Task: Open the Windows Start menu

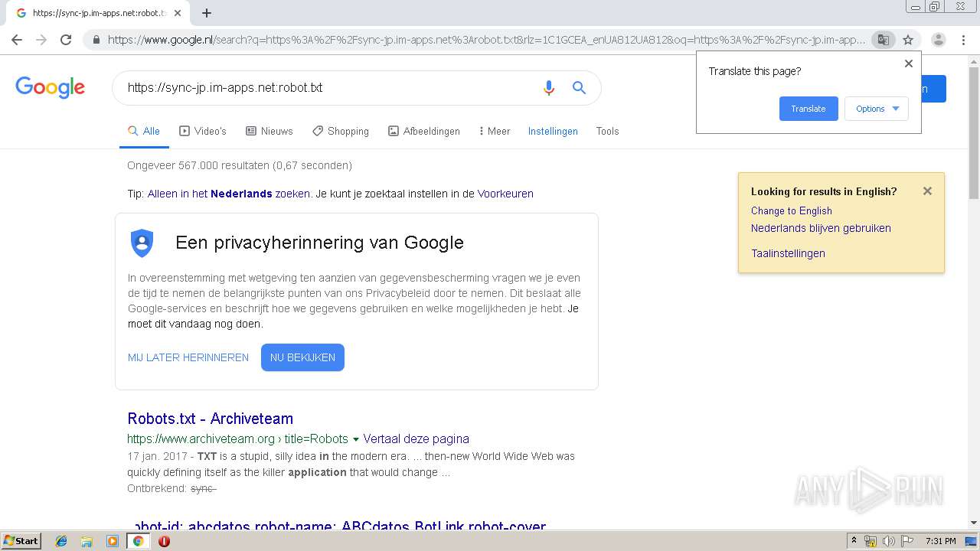Action: pos(21,540)
